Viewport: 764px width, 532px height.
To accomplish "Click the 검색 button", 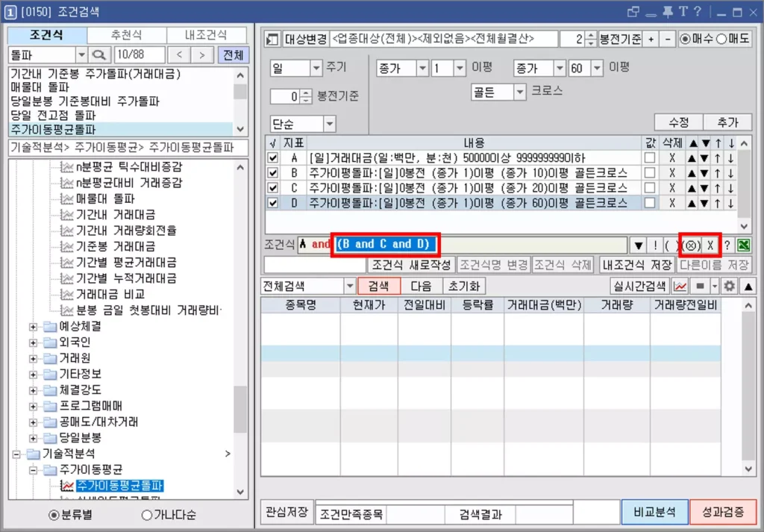I will click(379, 286).
